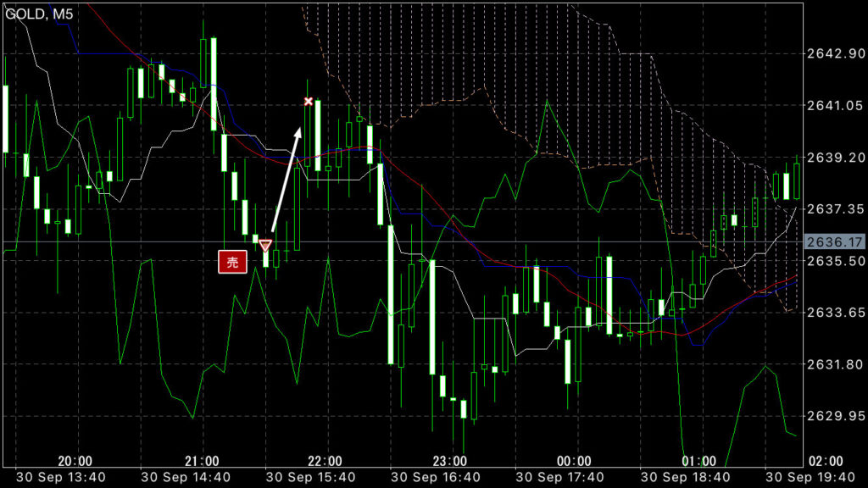Click the 21:00 time label

click(202, 461)
